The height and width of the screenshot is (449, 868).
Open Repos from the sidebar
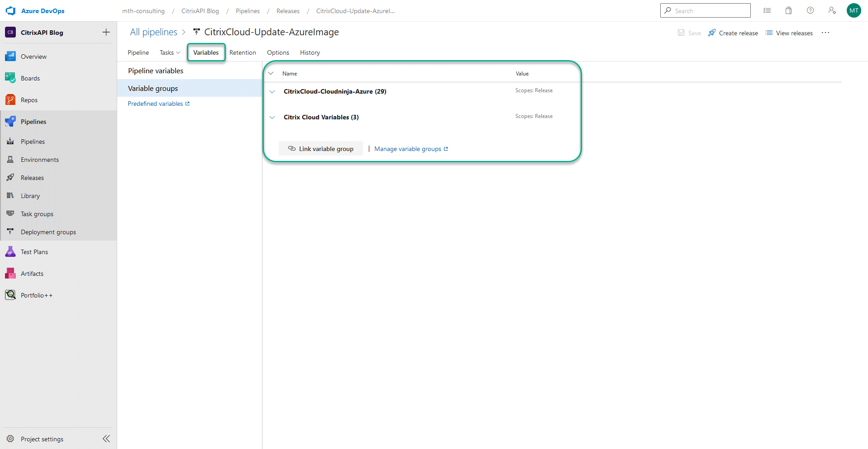[29, 100]
